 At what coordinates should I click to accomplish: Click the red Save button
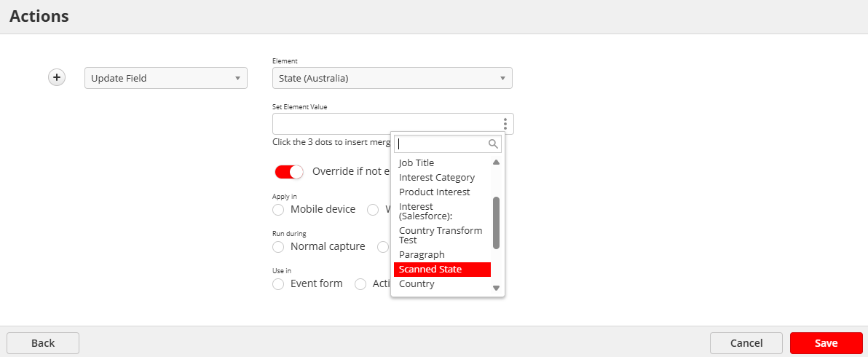(826, 343)
